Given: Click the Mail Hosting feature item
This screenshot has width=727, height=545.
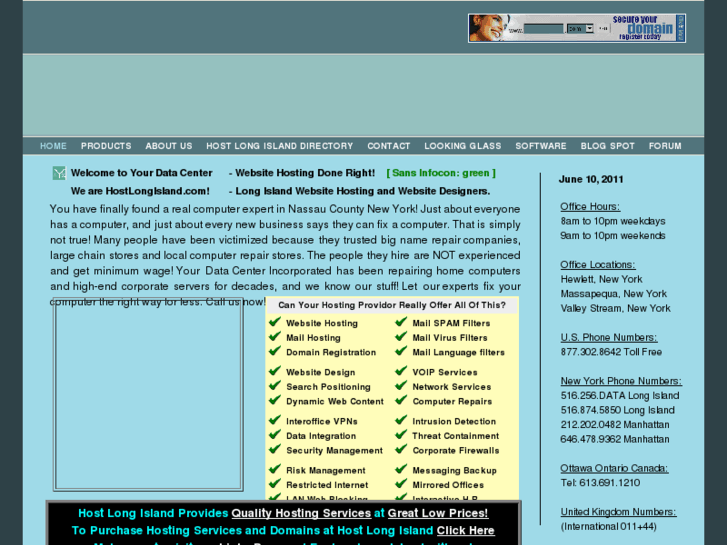Looking at the screenshot, I should pyautogui.click(x=313, y=338).
